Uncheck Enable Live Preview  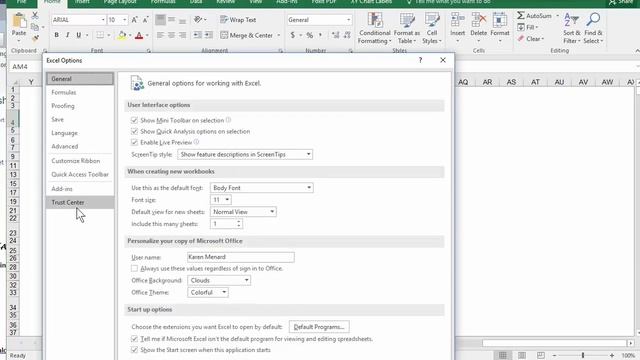click(x=134, y=142)
